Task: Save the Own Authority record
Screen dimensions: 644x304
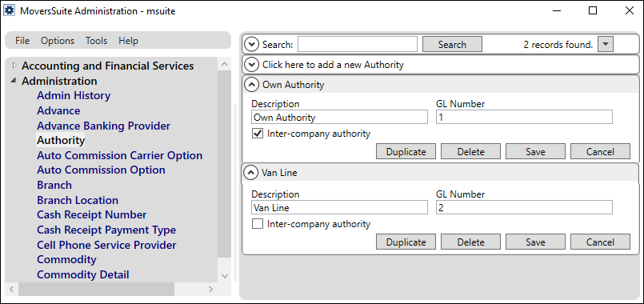Action: 535,151
